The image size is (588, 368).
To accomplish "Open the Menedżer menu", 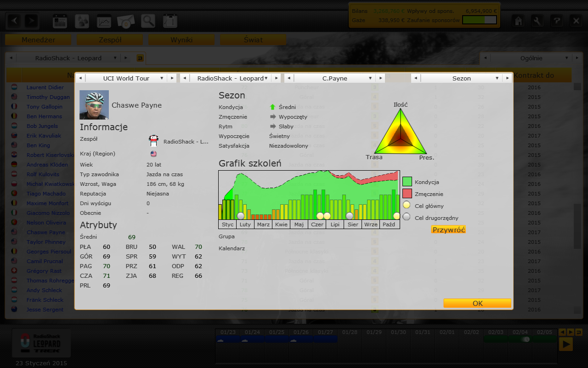I will (x=38, y=40).
